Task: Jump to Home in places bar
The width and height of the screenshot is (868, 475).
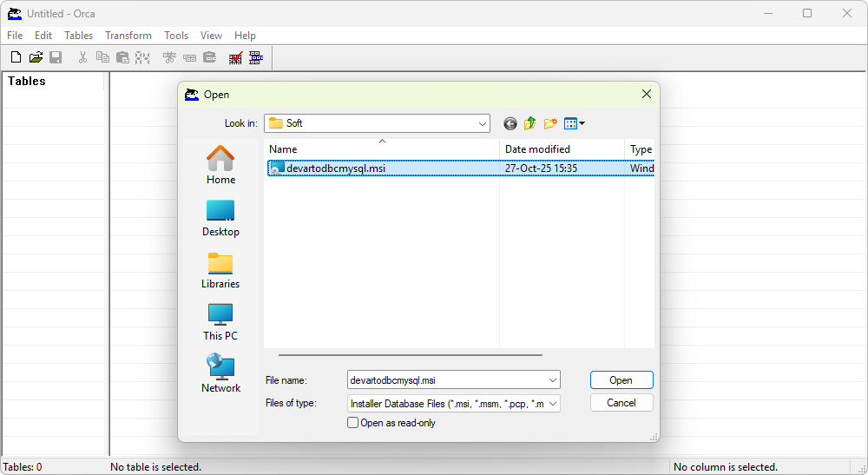Action: point(220,164)
